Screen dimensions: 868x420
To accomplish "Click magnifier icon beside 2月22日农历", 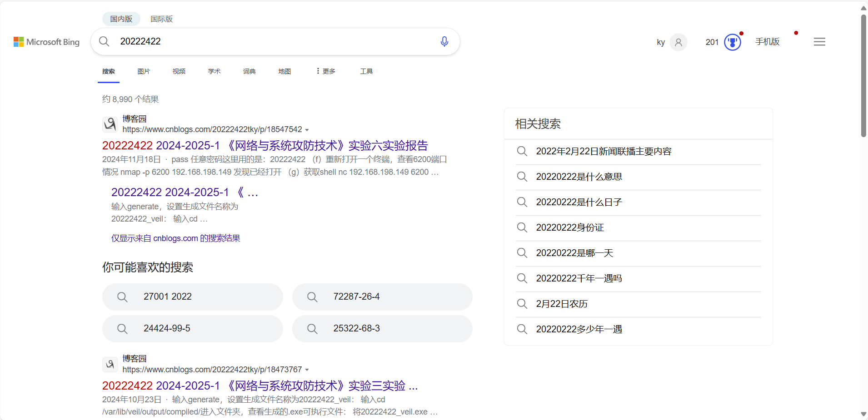I will [x=522, y=304].
